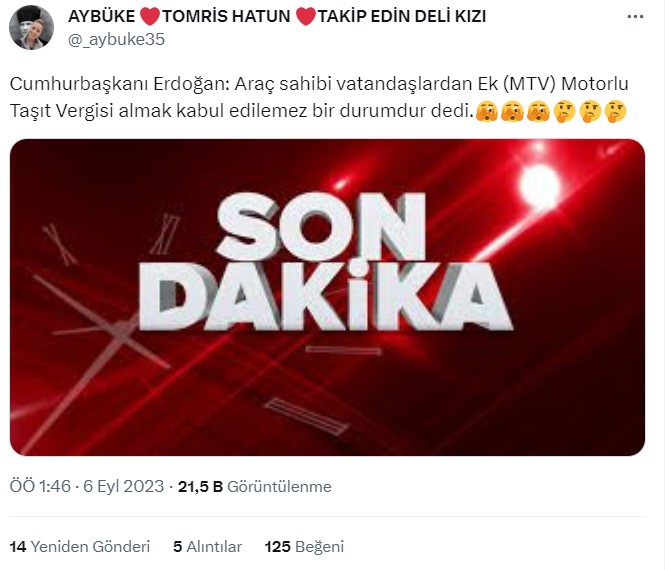Click the last thinking face emoji
This screenshot has height=570, width=665.
[615, 112]
